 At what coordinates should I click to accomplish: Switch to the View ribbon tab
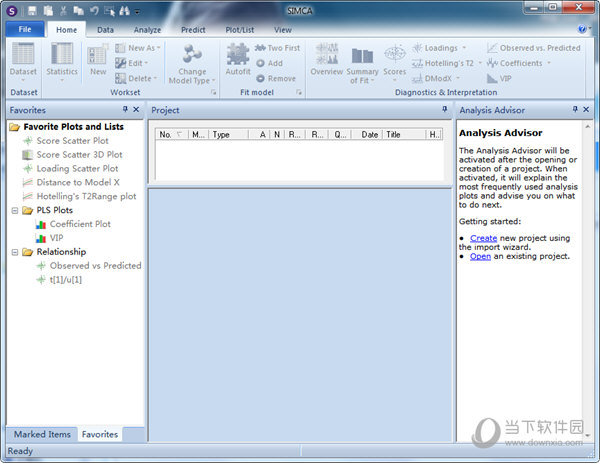click(283, 30)
